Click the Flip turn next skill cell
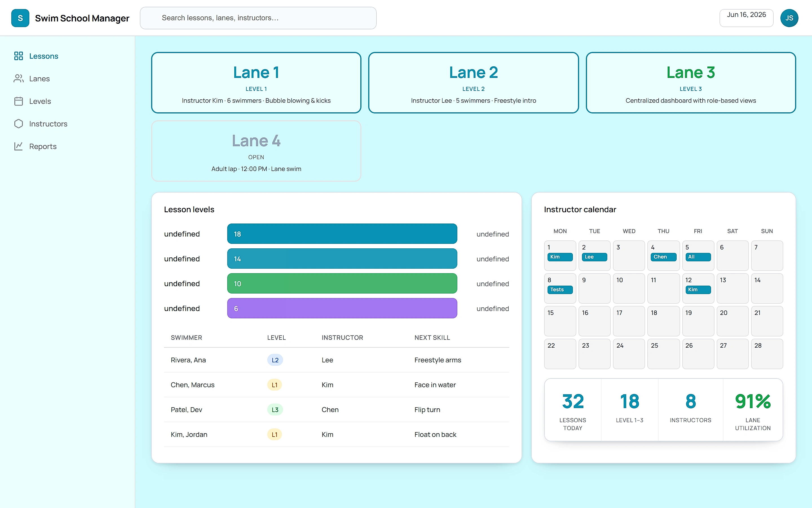 coord(427,410)
